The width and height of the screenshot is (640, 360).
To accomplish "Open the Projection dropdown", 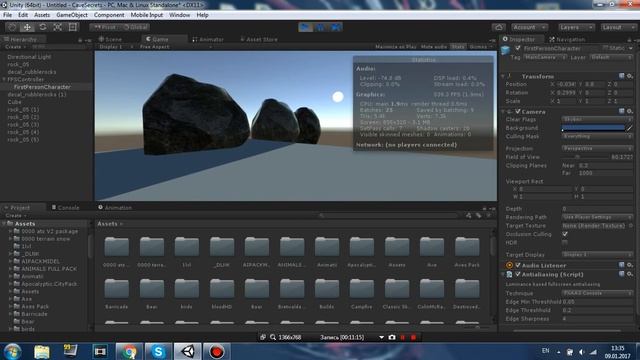I will coord(597,149).
